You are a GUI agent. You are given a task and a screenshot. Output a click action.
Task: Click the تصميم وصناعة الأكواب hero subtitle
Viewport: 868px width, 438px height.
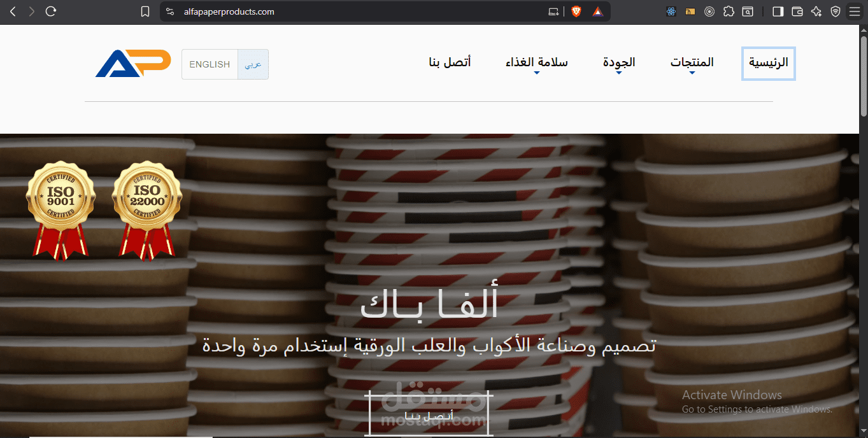429,346
